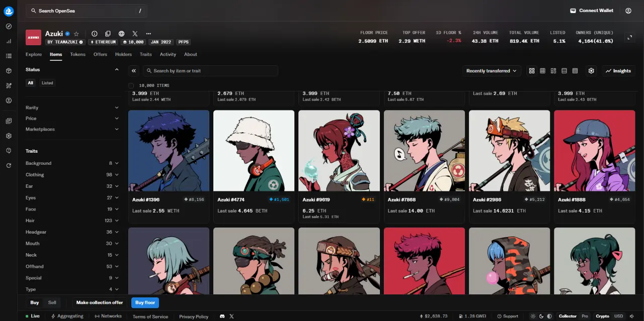Expand the Price filter
Viewport: 644px width, 321px height.
point(72,119)
